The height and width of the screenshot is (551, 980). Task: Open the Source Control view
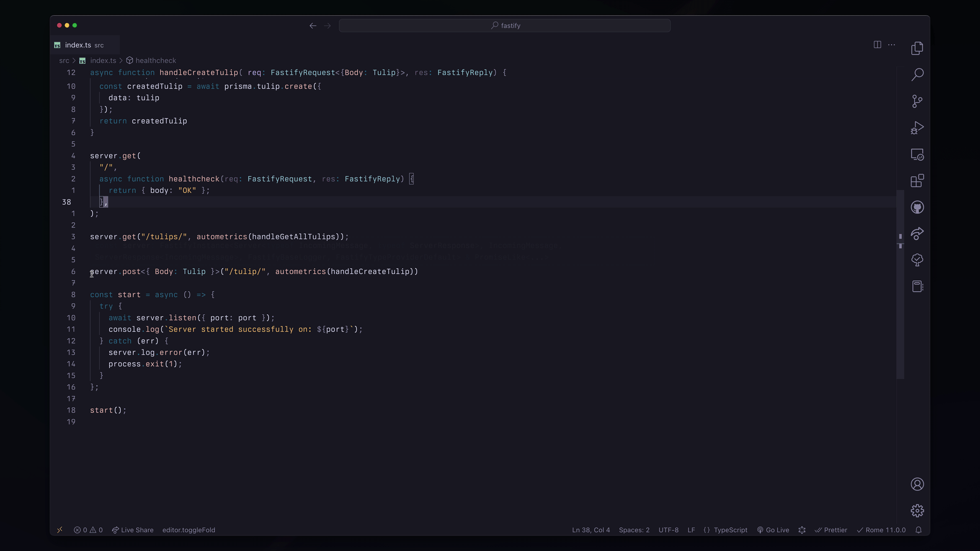point(917,101)
